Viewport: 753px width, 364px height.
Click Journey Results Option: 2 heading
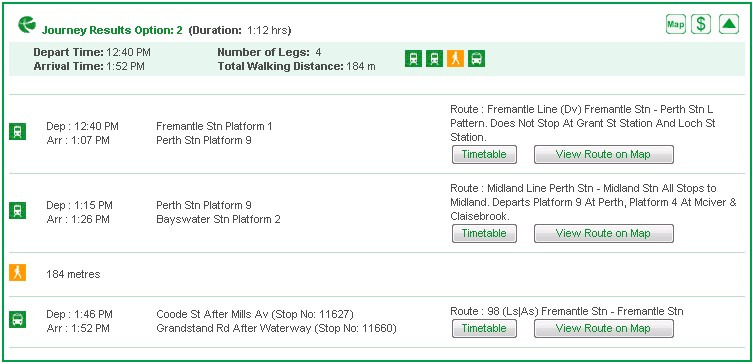[x=112, y=30]
